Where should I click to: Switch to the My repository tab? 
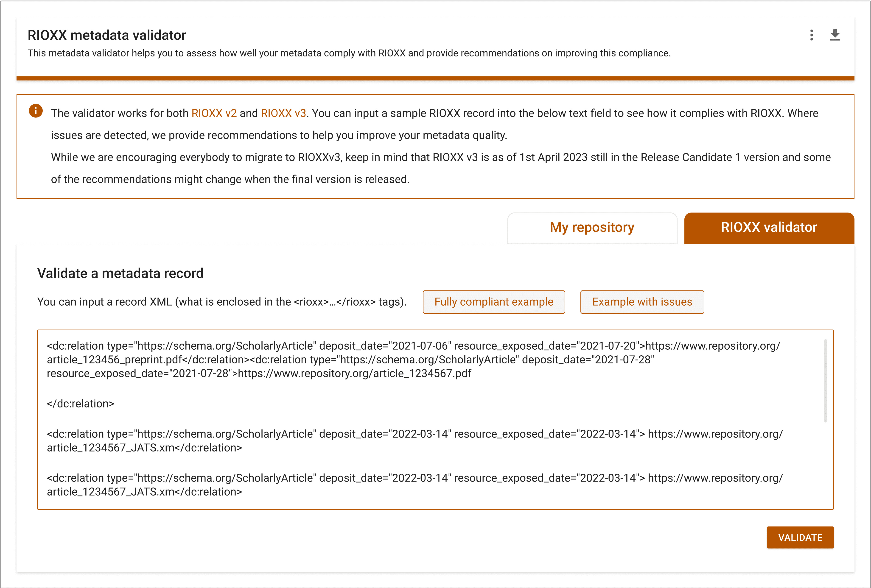pyautogui.click(x=592, y=227)
